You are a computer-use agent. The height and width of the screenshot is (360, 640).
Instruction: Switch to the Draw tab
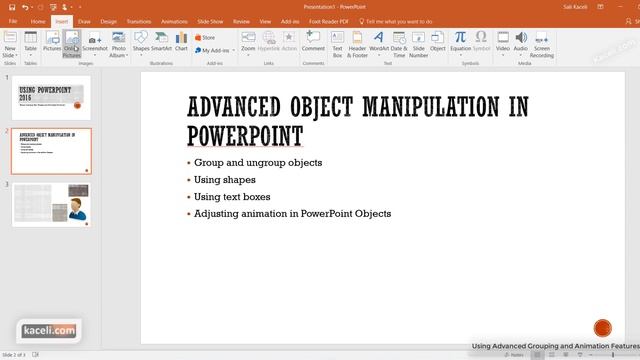84,21
